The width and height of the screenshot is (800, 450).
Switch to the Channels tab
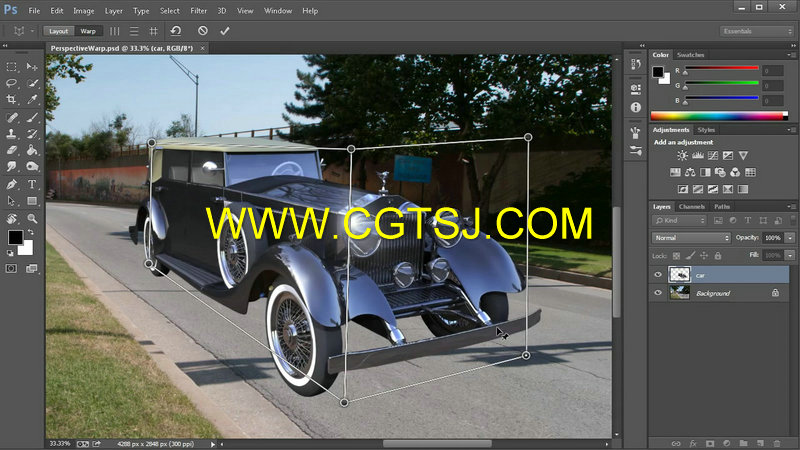click(x=691, y=207)
